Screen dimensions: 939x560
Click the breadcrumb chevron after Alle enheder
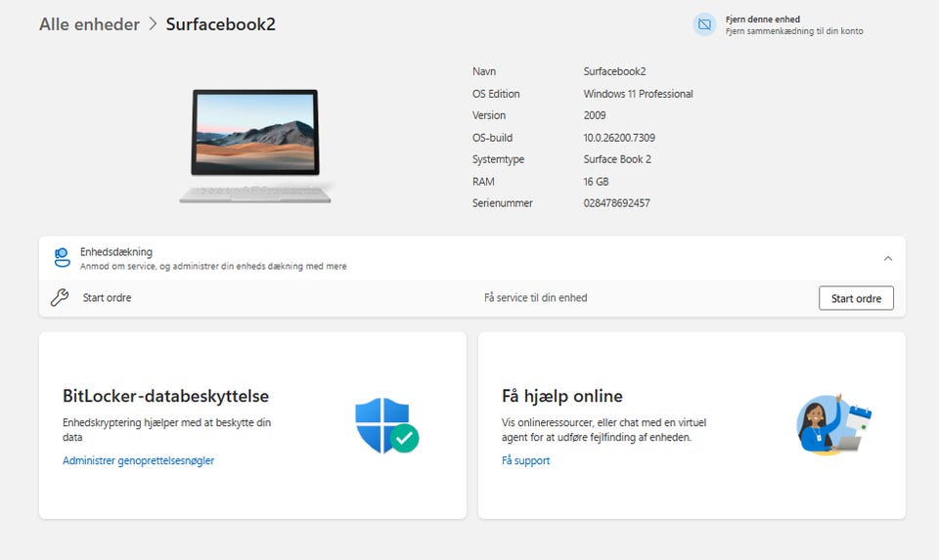click(153, 23)
